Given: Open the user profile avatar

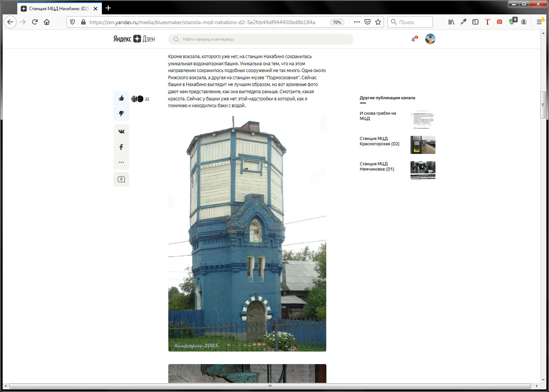Looking at the screenshot, I should 430,39.
